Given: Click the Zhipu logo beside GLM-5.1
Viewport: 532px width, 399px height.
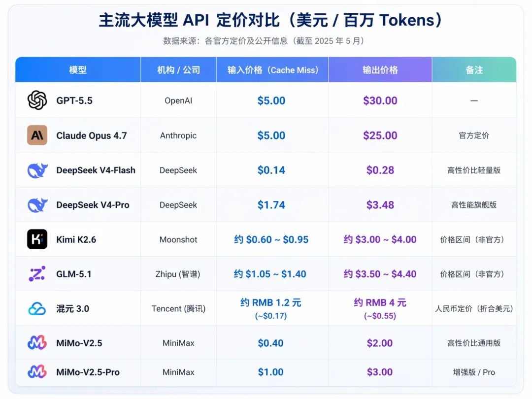Looking at the screenshot, I should tap(37, 274).
